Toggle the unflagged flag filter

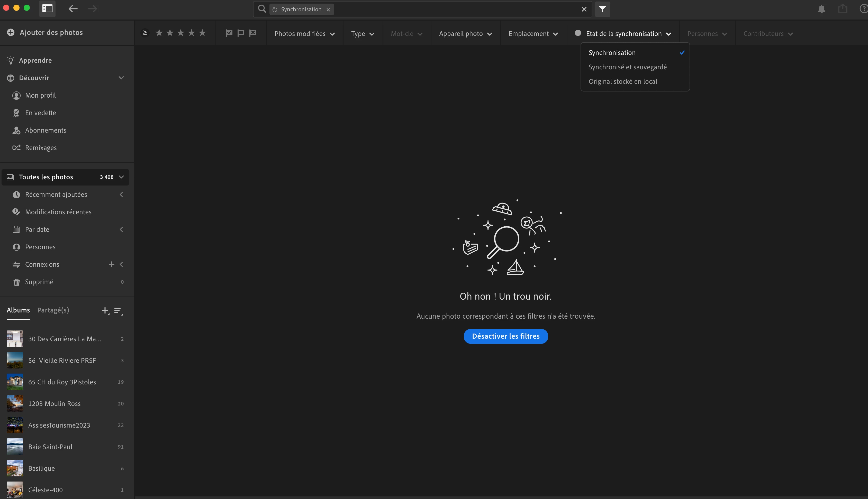click(241, 33)
